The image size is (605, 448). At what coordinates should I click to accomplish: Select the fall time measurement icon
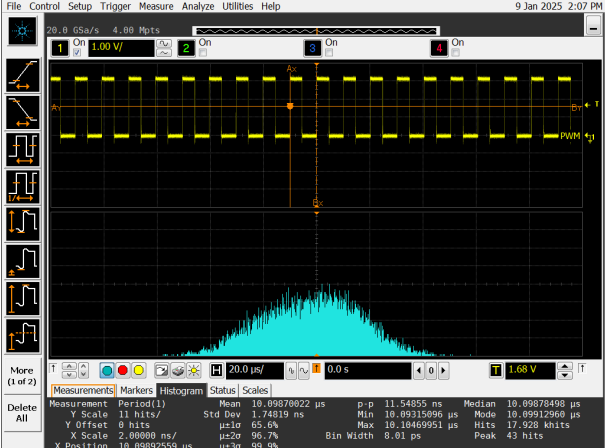[22, 110]
